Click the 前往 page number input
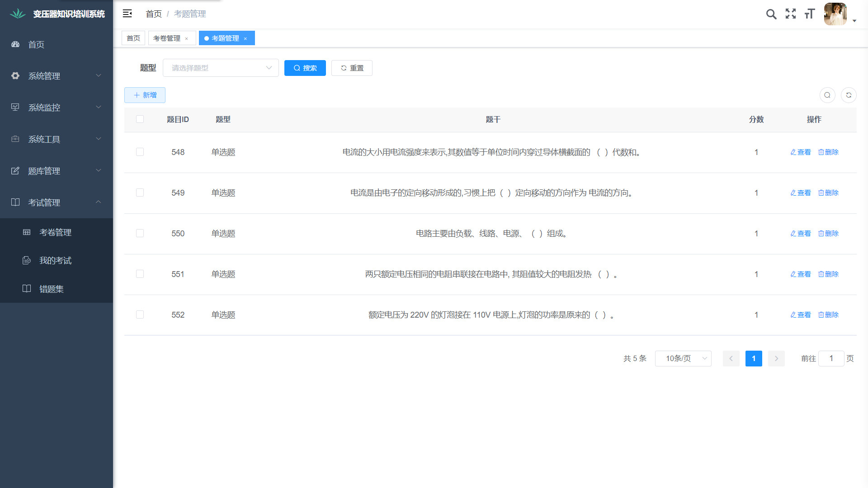The height and width of the screenshot is (488, 868). point(831,358)
